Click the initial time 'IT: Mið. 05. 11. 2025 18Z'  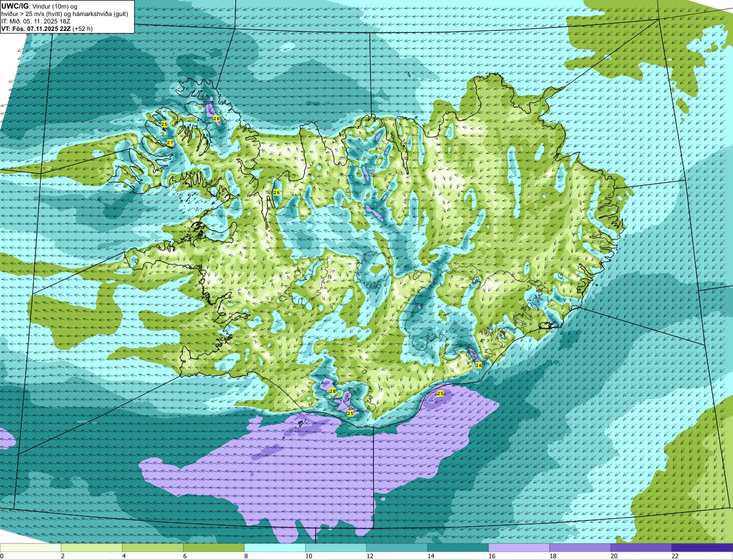tap(34, 21)
